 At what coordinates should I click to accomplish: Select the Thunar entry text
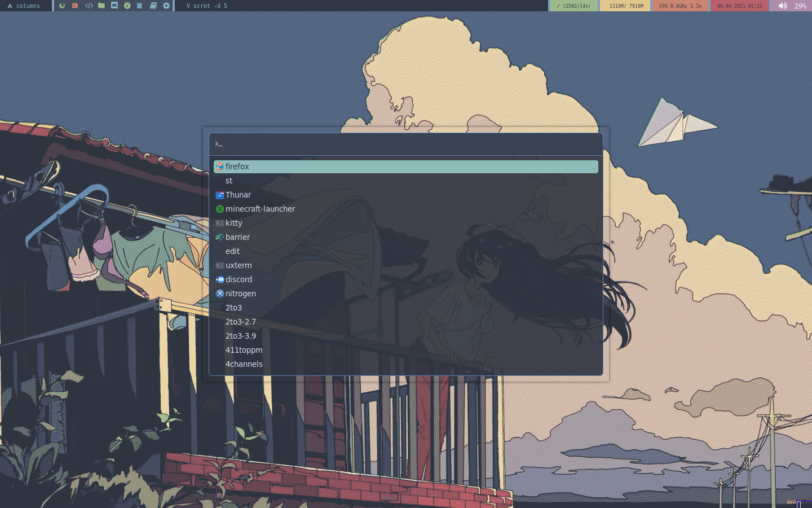[x=238, y=195]
